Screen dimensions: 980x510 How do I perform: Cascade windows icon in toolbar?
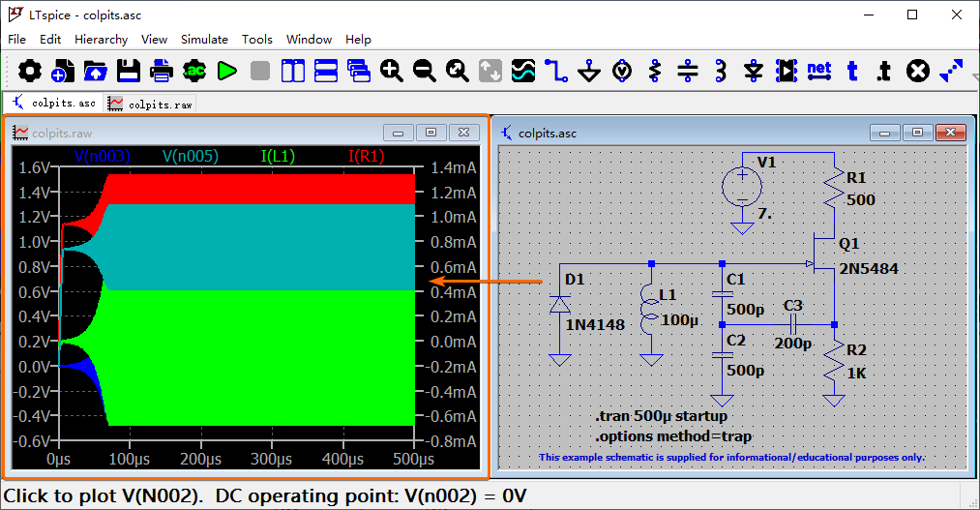(359, 71)
